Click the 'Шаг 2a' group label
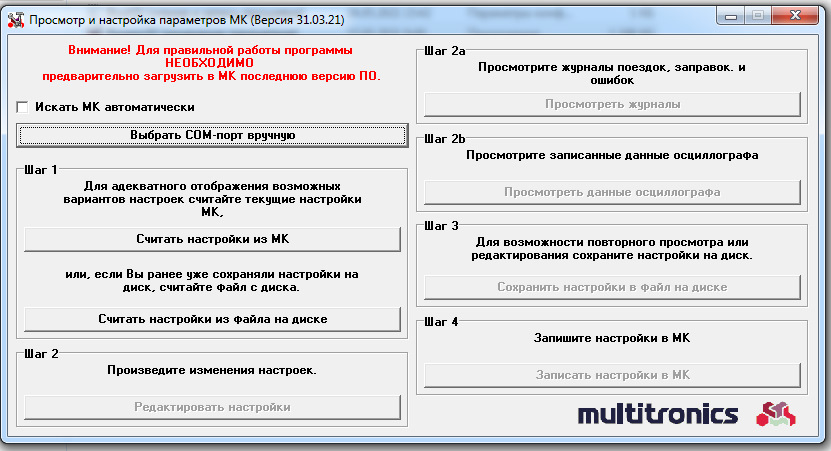This screenshot has width=831, height=451. 445,51
